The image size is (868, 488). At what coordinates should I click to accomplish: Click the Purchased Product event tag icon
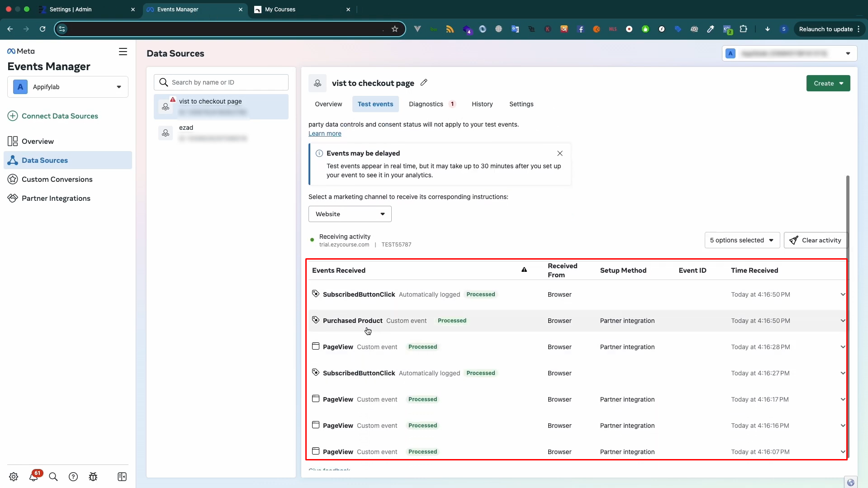pos(316,320)
